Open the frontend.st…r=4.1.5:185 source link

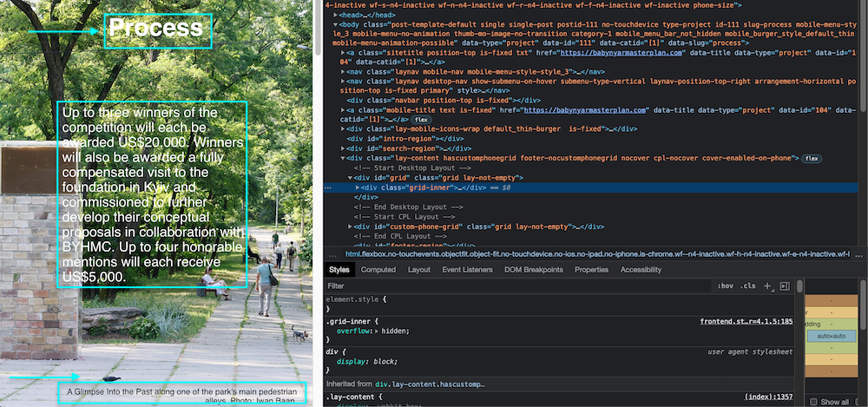click(746, 321)
